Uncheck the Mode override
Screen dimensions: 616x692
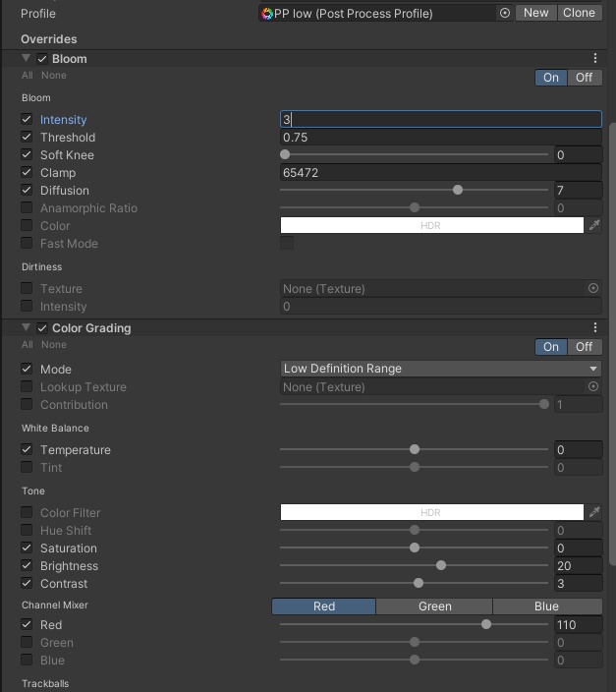(x=27, y=369)
